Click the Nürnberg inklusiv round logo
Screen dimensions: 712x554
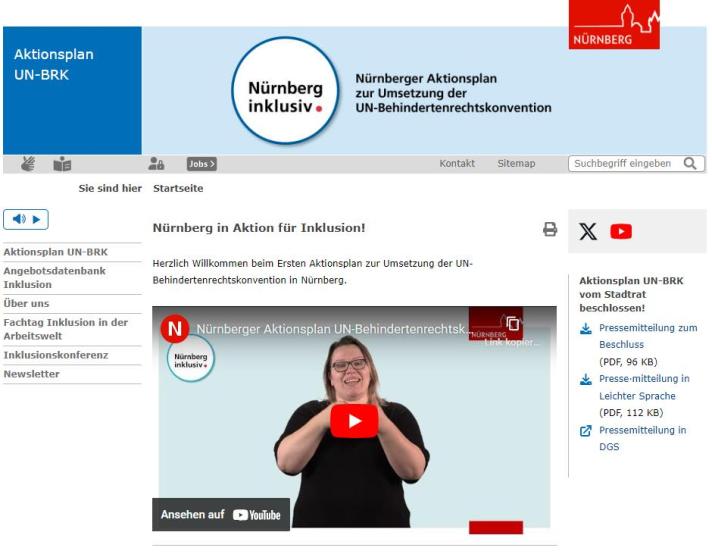tap(285, 91)
